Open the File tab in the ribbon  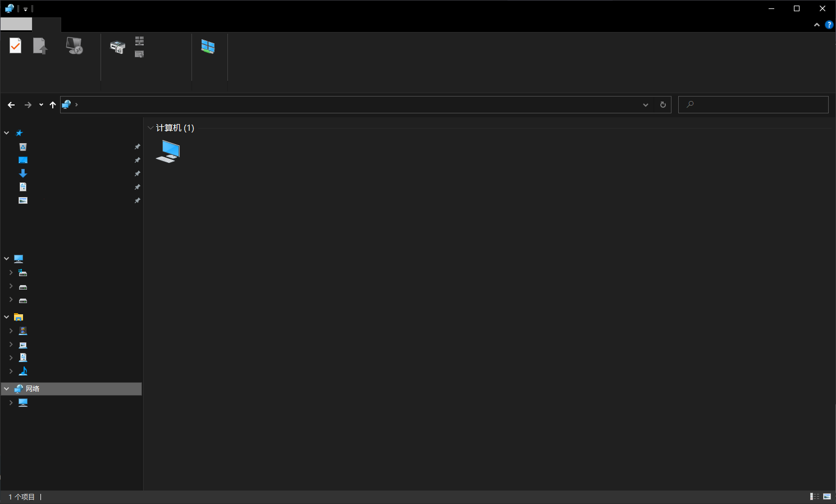(x=16, y=24)
